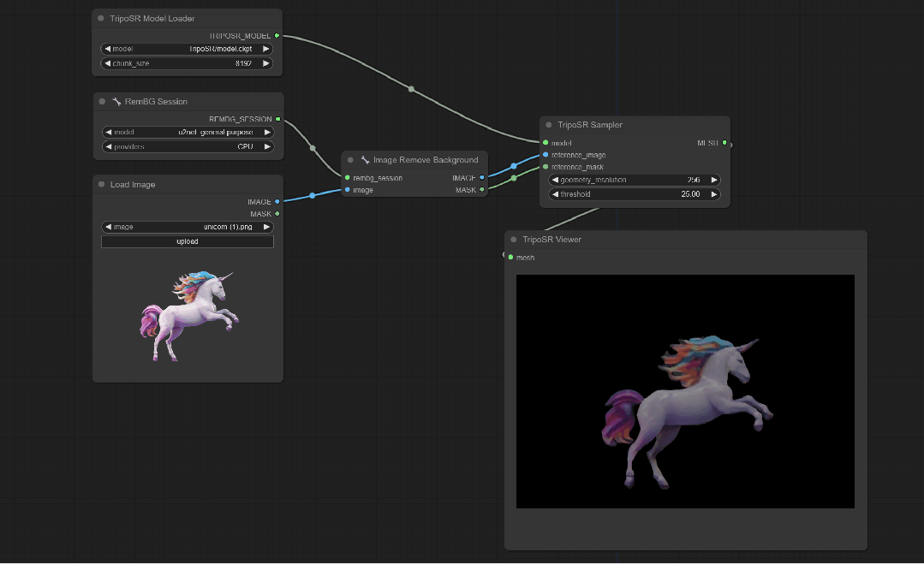Select the TripoSR Sampler title bar
The height and width of the screenshot is (564, 924).
click(x=635, y=125)
